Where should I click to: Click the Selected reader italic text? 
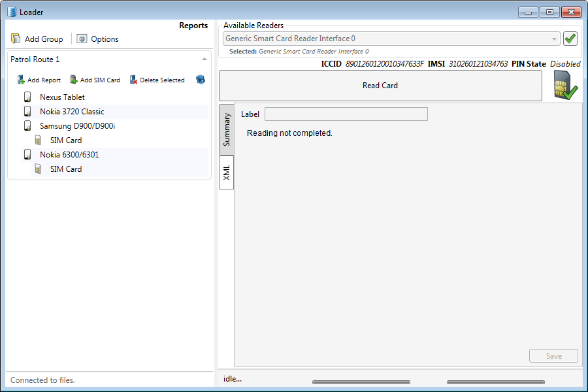coord(314,52)
